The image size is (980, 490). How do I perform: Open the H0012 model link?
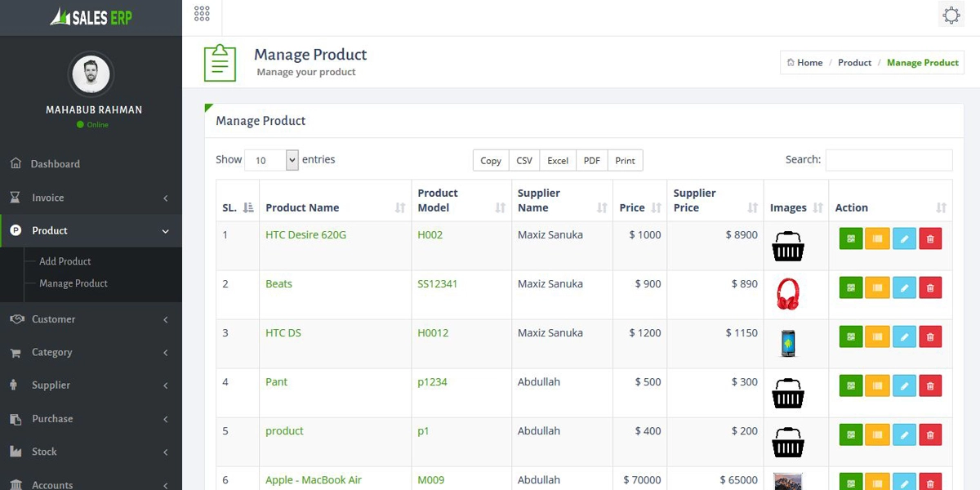(x=433, y=333)
